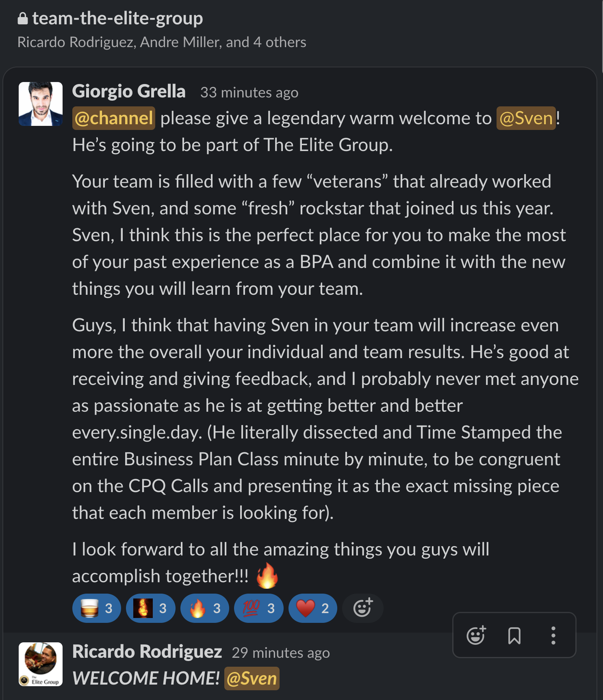Open the three-dot more actions menu
Image resolution: width=603 pixels, height=700 pixels.
click(552, 635)
